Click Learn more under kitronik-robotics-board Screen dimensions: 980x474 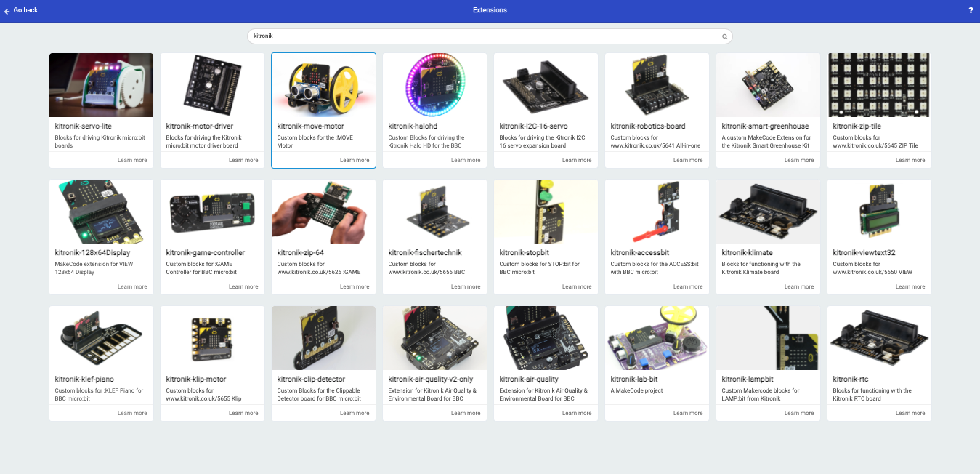(688, 160)
